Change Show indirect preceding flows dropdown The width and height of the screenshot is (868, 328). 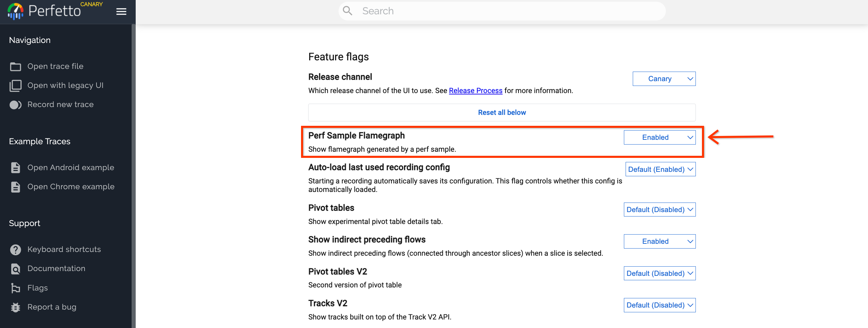click(x=659, y=241)
